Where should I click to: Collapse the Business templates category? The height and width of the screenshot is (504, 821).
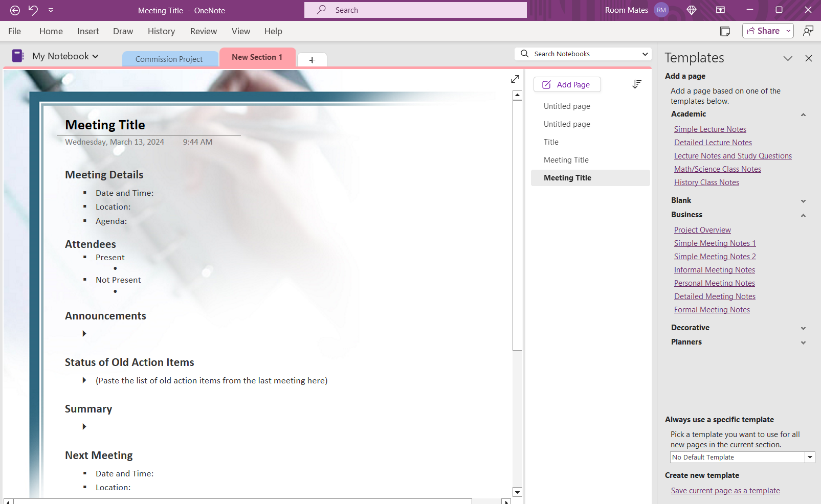[803, 215]
